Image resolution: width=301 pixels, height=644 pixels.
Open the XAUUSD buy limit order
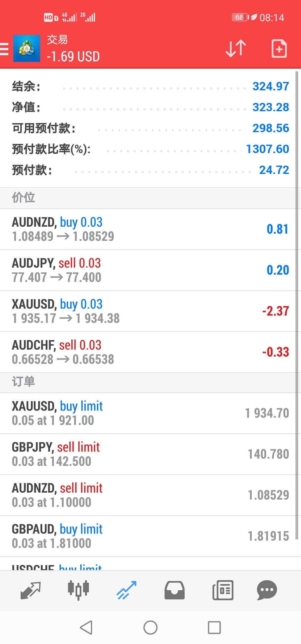point(148,413)
